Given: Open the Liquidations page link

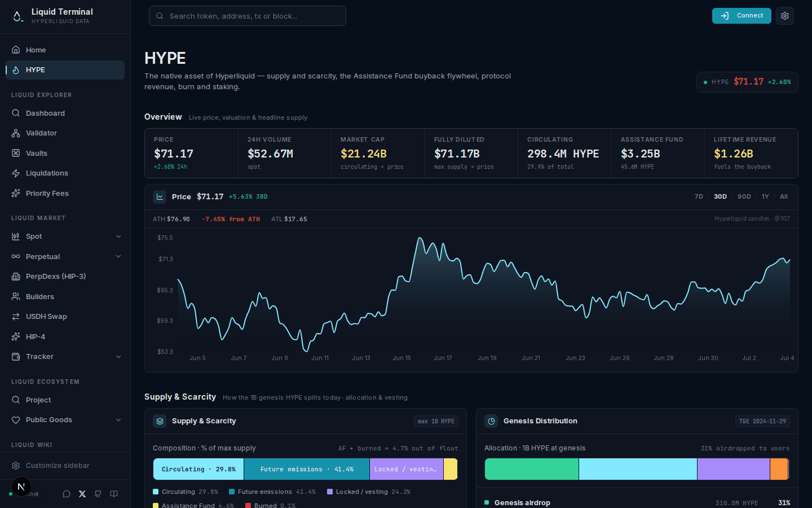Looking at the screenshot, I should [x=65, y=173].
